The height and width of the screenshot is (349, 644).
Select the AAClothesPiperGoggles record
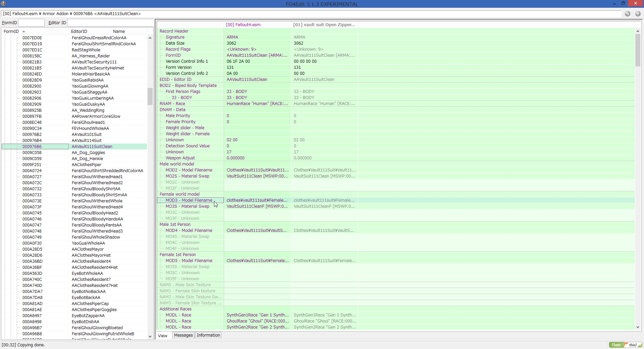94,310
